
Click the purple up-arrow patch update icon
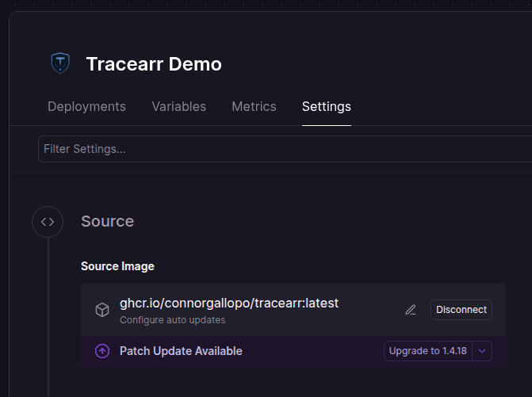102,351
